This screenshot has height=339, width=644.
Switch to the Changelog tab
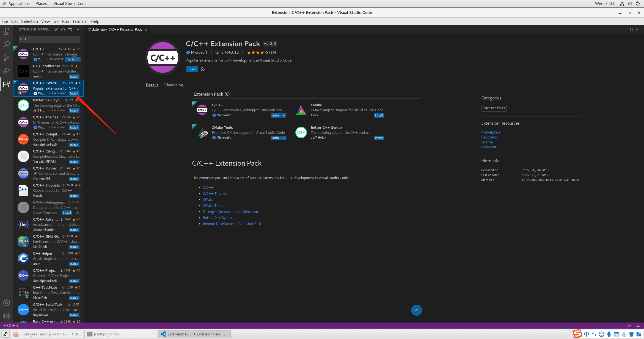(174, 85)
